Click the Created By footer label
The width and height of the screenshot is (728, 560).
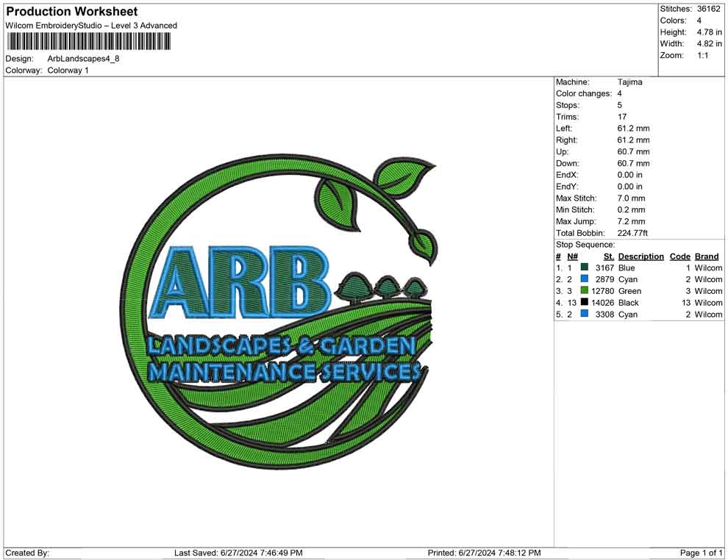click(x=27, y=553)
